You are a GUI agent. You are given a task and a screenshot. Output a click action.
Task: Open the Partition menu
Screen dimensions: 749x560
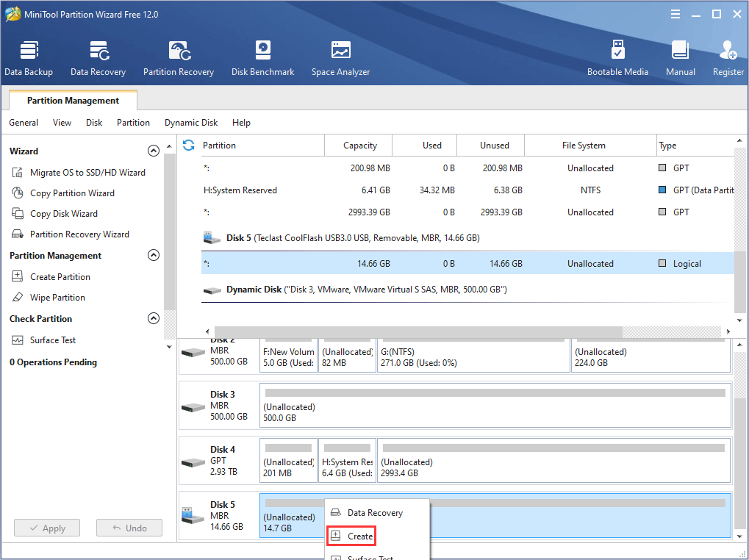tap(133, 123)
